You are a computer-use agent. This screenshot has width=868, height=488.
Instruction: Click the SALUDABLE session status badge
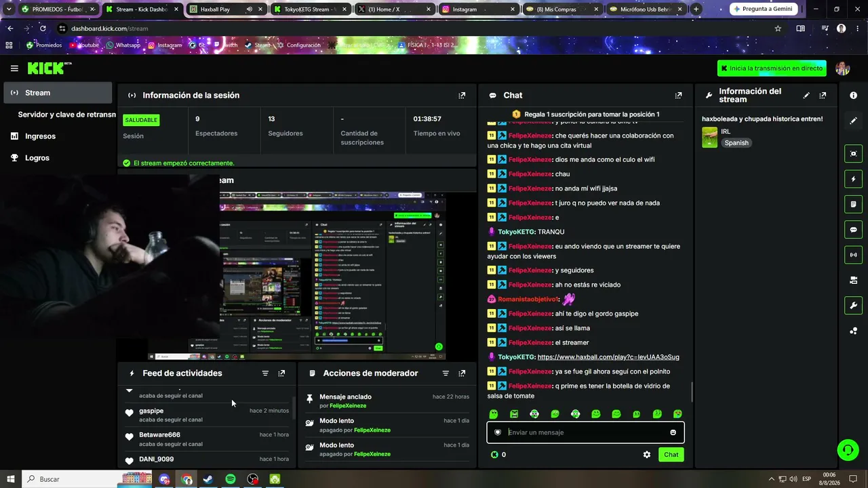click(141, 120)
